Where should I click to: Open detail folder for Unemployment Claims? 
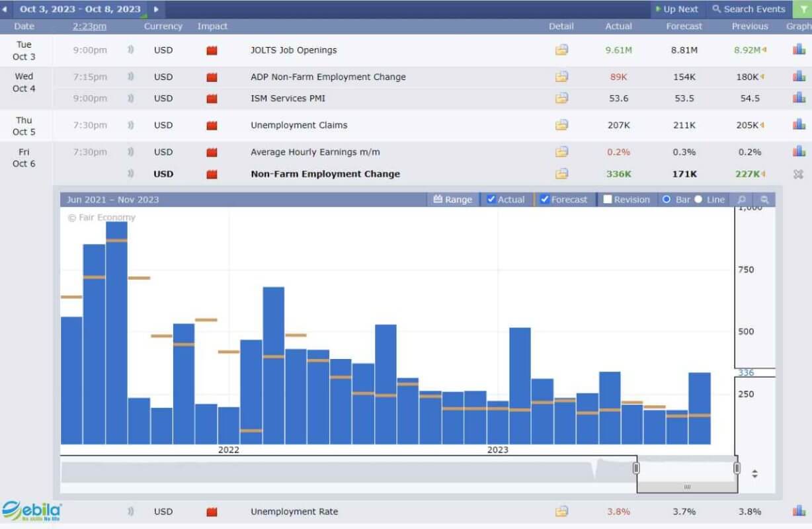(561, 124)
